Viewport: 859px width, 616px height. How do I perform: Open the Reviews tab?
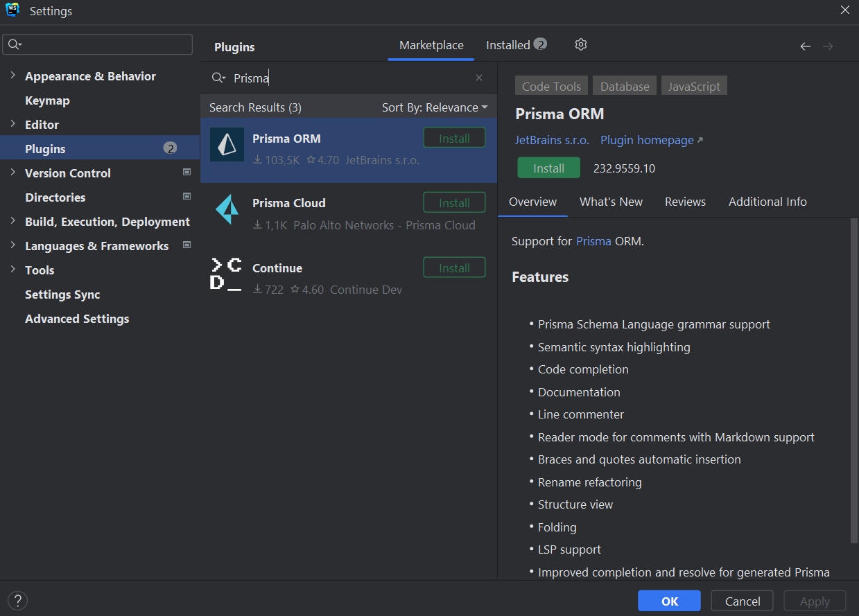[x=685, y=202]
